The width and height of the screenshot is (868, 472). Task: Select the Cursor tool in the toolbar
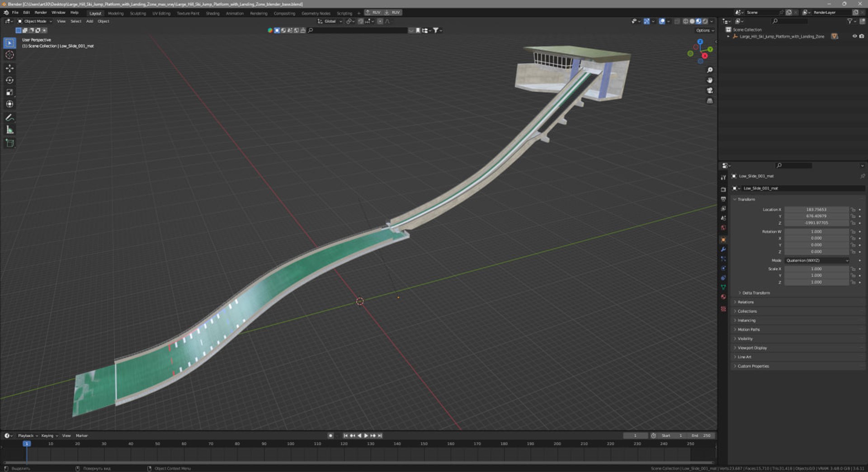pos(9,55)
